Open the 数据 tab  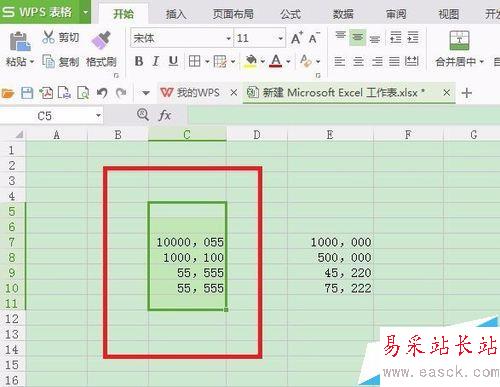click(x=343, y=14)
